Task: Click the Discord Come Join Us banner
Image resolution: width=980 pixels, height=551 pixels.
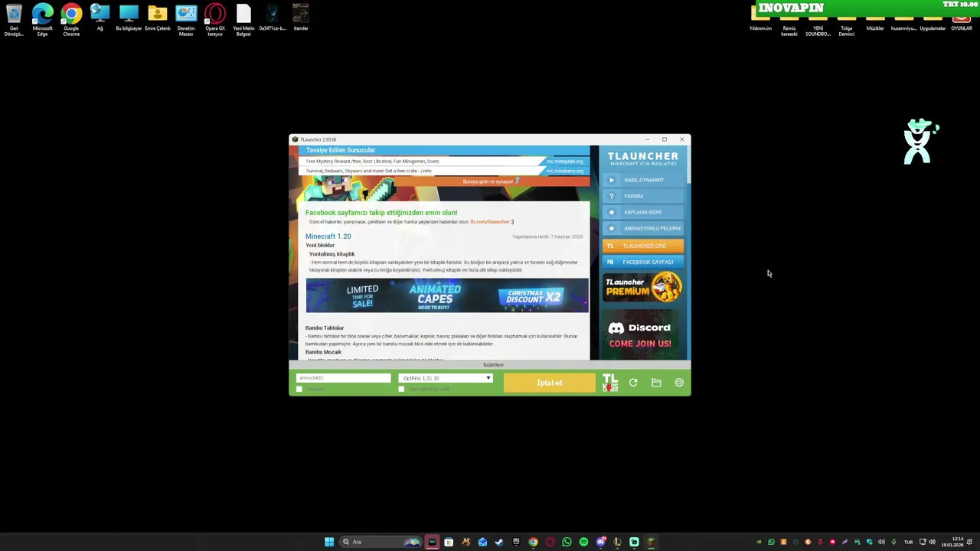Action: [640, 334]
